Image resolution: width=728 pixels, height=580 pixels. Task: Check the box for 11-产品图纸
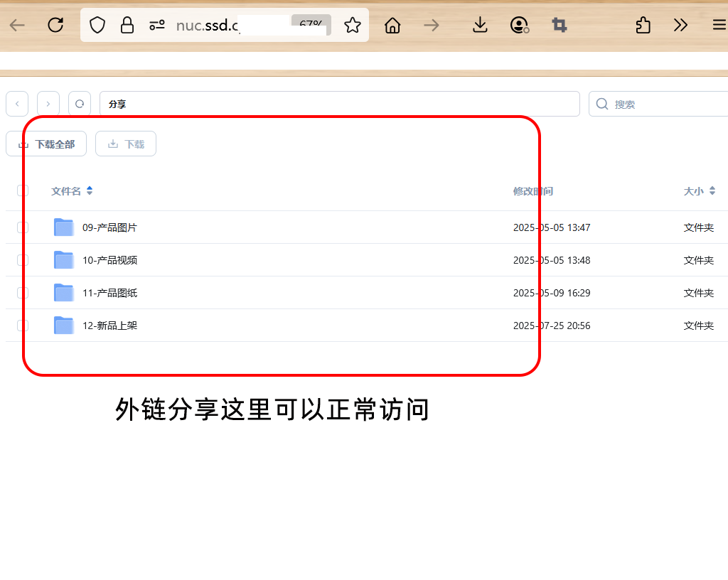(23, 293)
